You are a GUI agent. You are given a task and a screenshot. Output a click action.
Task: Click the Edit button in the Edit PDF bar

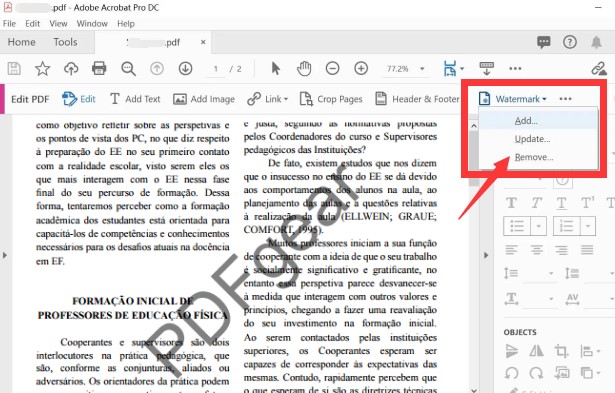[x=79, y=99]
